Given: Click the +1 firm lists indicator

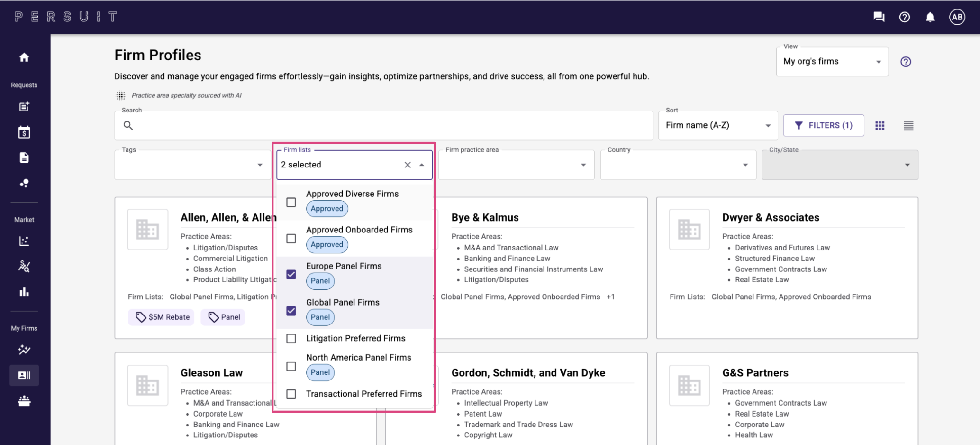Looking at the screenshot, I should point(610,297).
